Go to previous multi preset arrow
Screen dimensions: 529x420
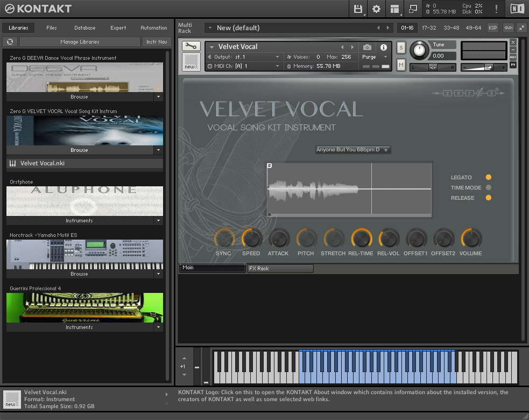point(378,27)
